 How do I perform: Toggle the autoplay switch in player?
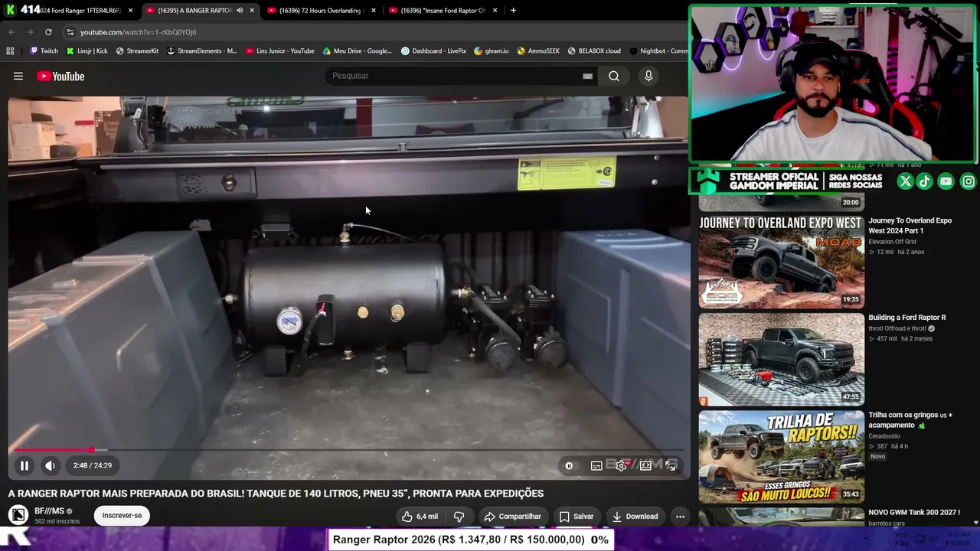[569, 465]
